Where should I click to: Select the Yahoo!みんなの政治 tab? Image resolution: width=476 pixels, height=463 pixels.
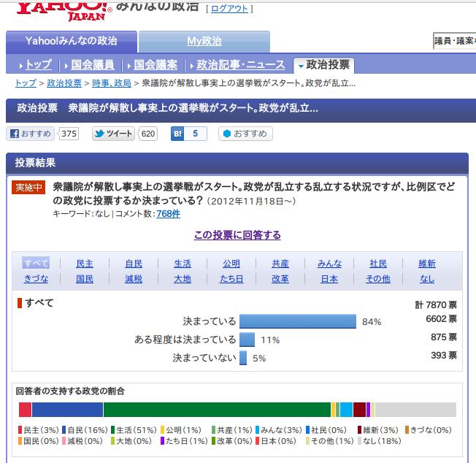point(71,41)
